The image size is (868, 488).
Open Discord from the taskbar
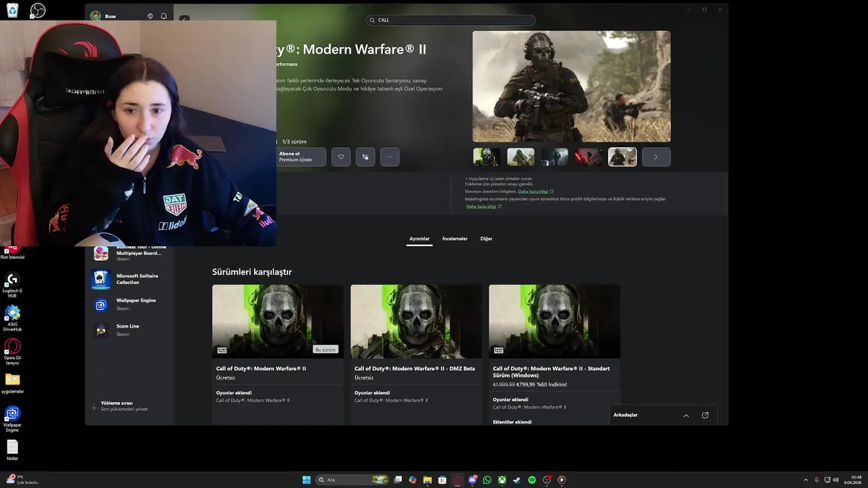pos(473,480)
